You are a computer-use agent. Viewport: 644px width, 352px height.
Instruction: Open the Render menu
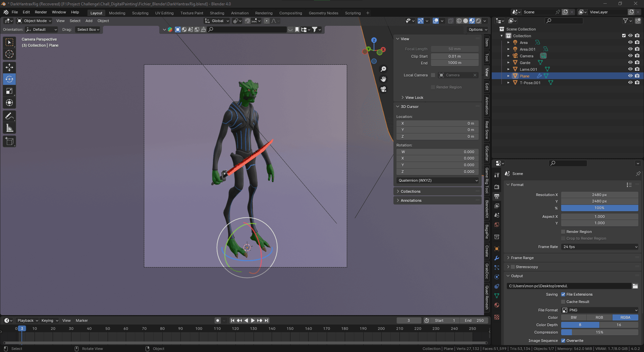(x=41, y=12)
